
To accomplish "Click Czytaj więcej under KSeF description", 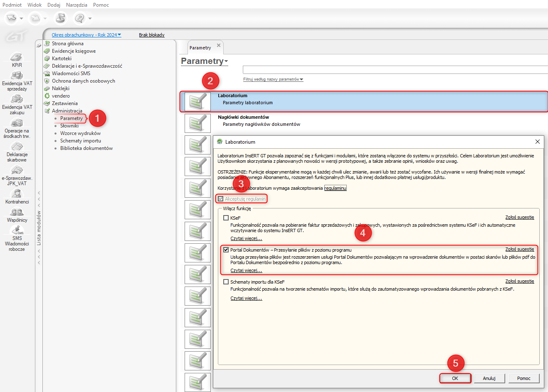I will click(x=246, y=238).
